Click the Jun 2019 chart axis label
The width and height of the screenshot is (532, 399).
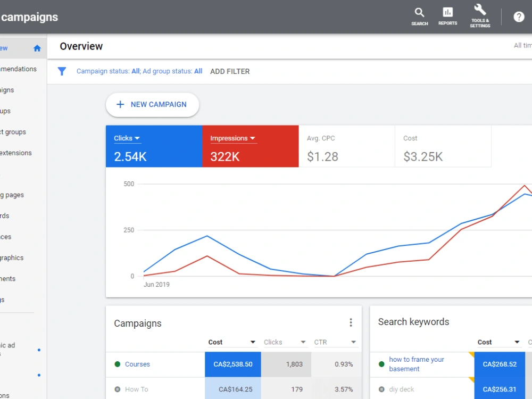point(156,284)
